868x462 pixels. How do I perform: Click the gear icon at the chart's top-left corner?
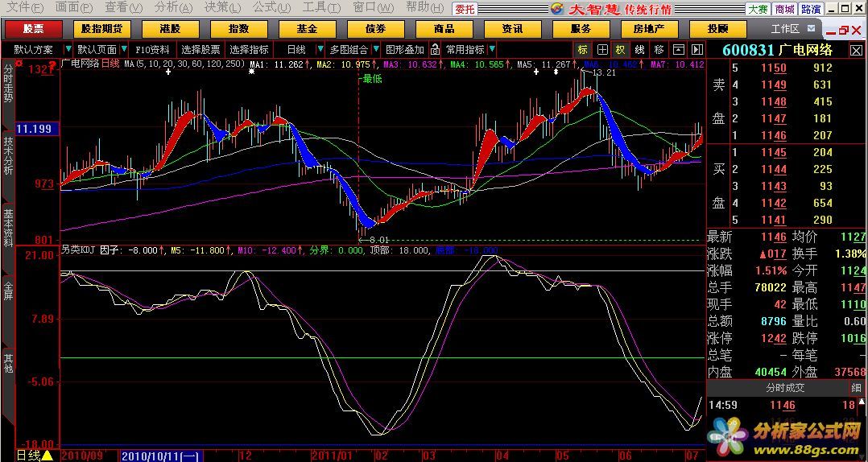coord(19,64)
